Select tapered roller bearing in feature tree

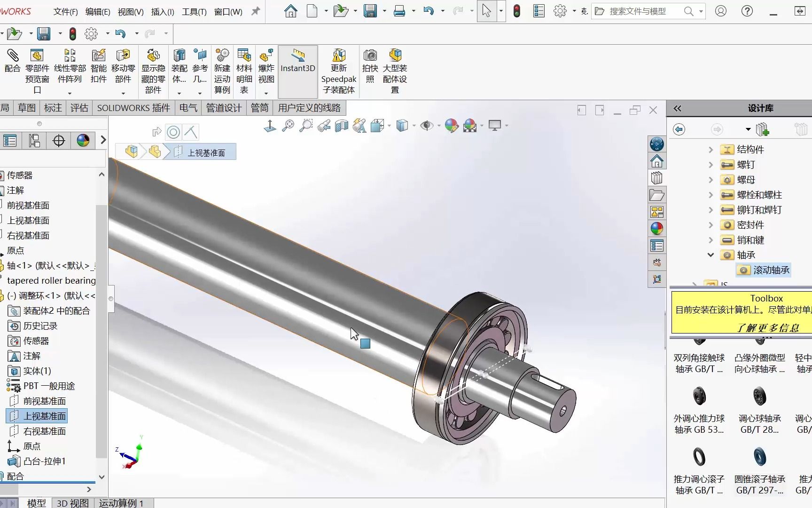pyautogui.click(x=51, y=281)
